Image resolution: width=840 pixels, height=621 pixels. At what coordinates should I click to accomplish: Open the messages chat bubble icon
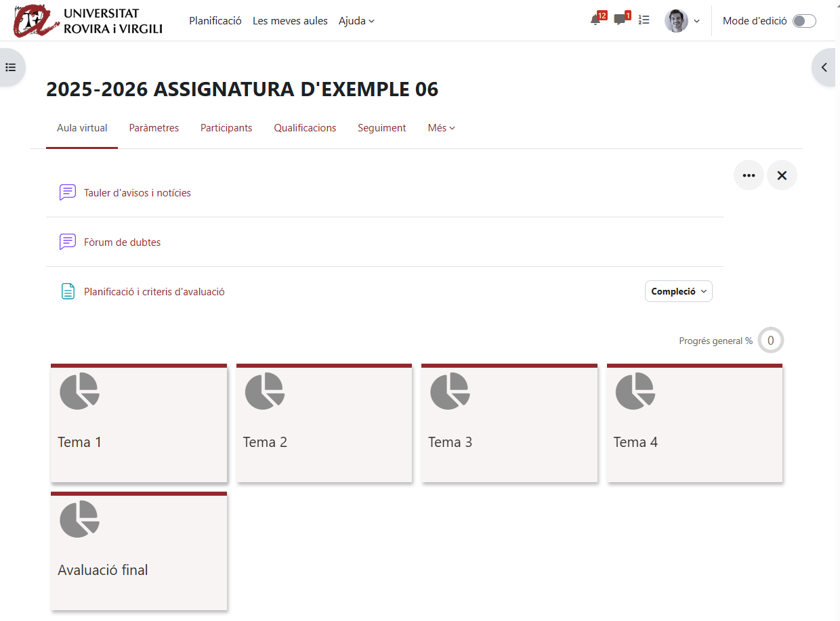click(x=620, y=20)
